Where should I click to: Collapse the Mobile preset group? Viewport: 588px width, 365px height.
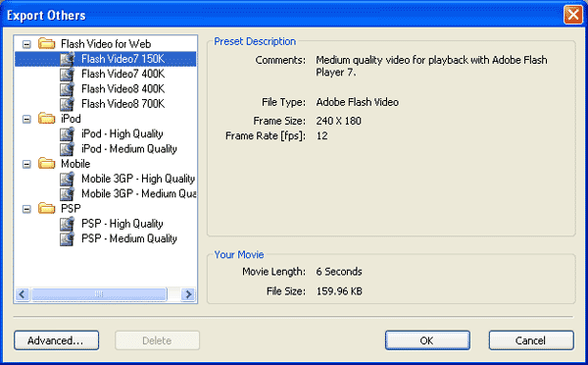[x=26, y=164]
